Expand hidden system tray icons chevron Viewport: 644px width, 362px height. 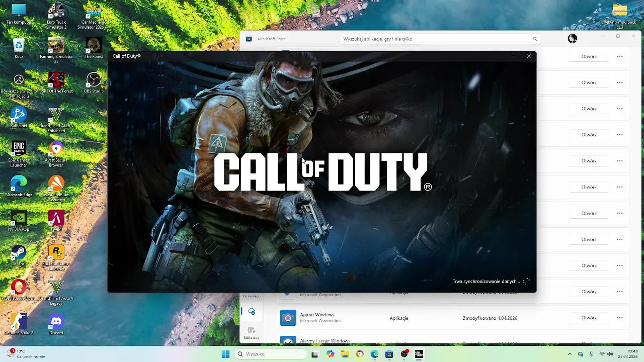click(570, 354)
